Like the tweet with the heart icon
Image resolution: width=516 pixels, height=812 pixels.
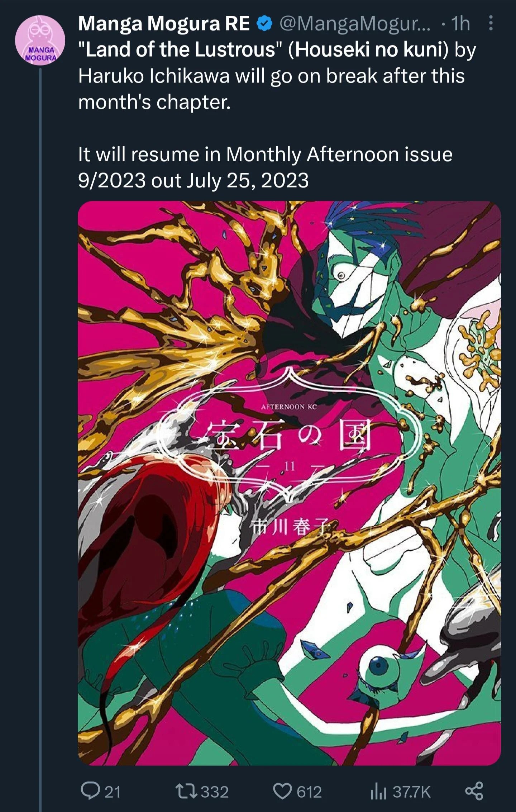pos(283,791)
